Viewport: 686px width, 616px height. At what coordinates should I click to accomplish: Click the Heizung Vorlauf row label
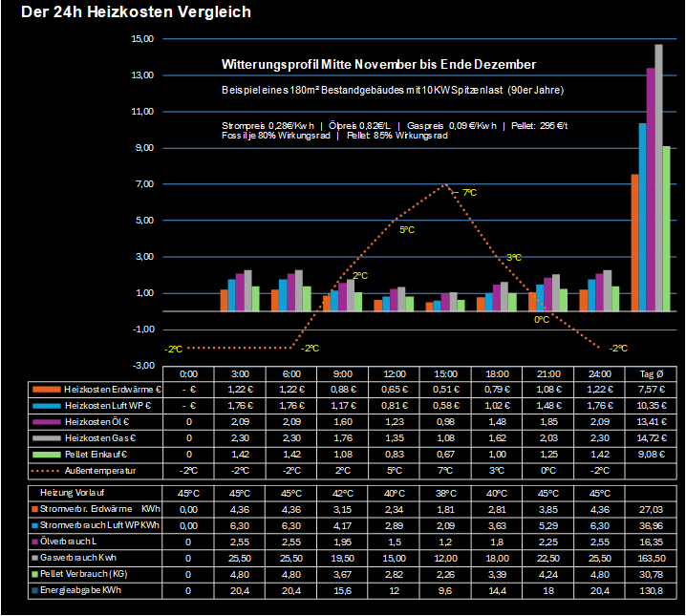coord(71,491)
